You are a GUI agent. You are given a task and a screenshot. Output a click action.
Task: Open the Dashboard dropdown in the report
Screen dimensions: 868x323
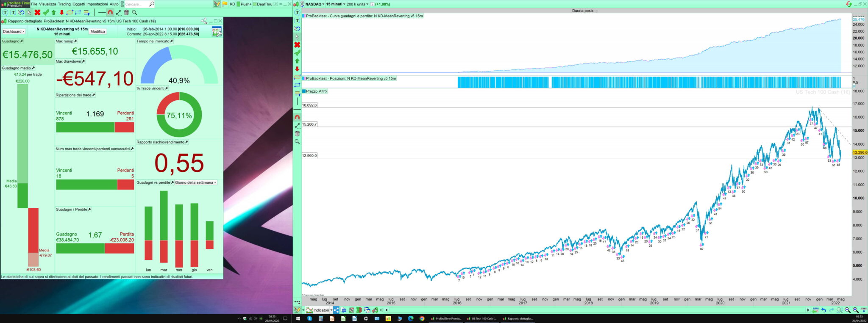coord(14,31)
